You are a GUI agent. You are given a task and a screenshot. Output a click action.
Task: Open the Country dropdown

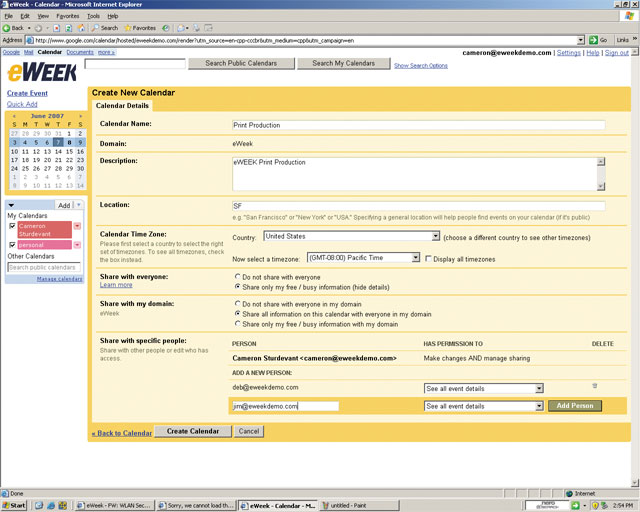coord(436,236)
